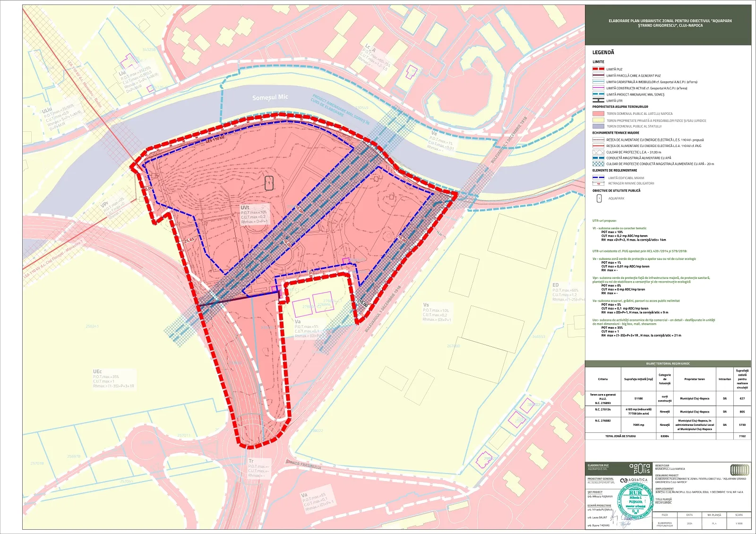The height and width of the screenshot is (534, 756).
Task: Click the L.E.A. protection corridor legend symbol
Action: click(x=598, y=152)
